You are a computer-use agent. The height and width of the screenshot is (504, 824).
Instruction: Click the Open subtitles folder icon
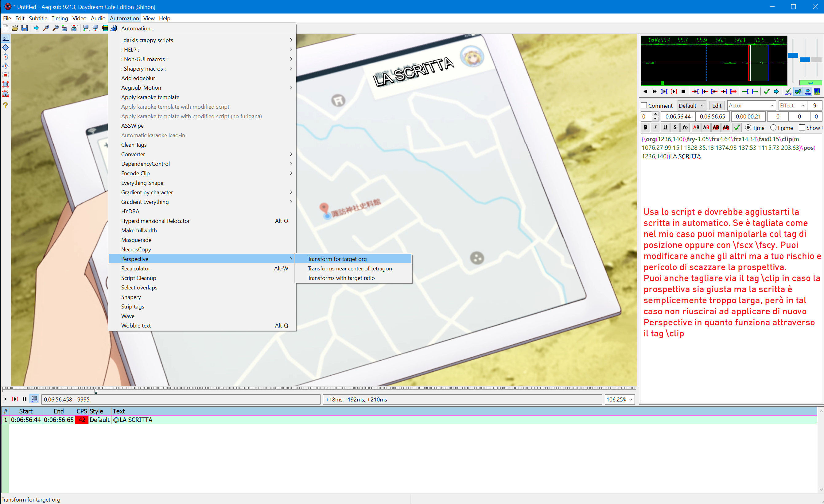[x=15, y=28]
